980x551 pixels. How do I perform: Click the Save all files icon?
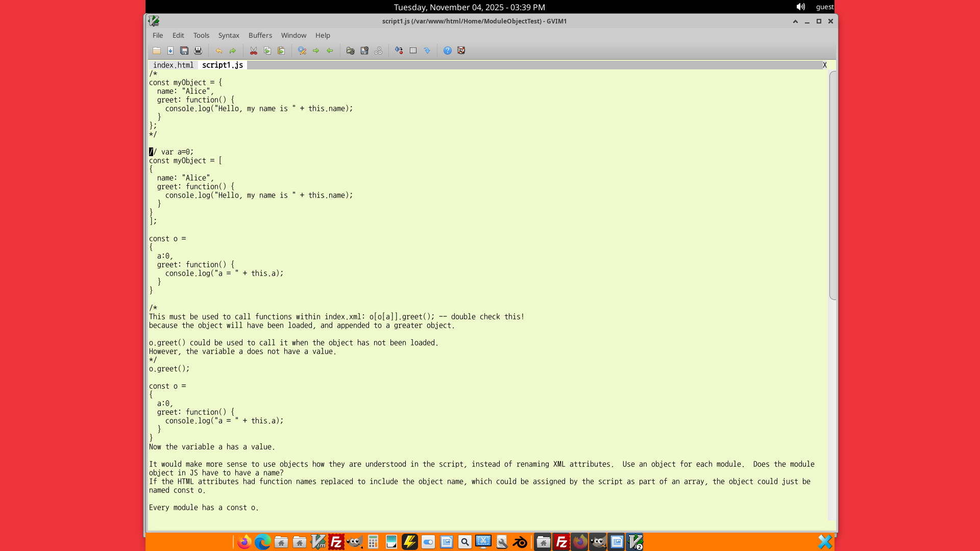[x=184, y=51]
